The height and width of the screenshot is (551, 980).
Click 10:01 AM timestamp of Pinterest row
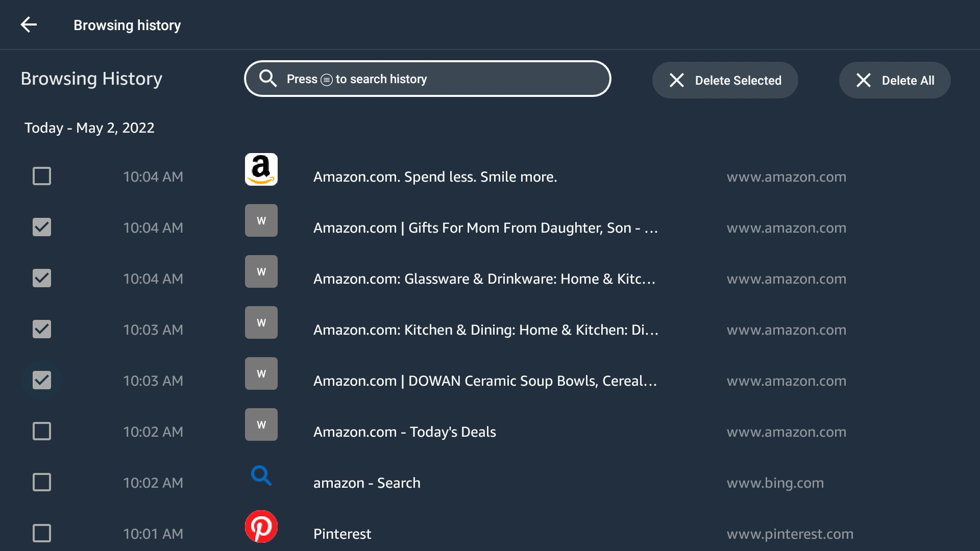(x=153, y=534)
